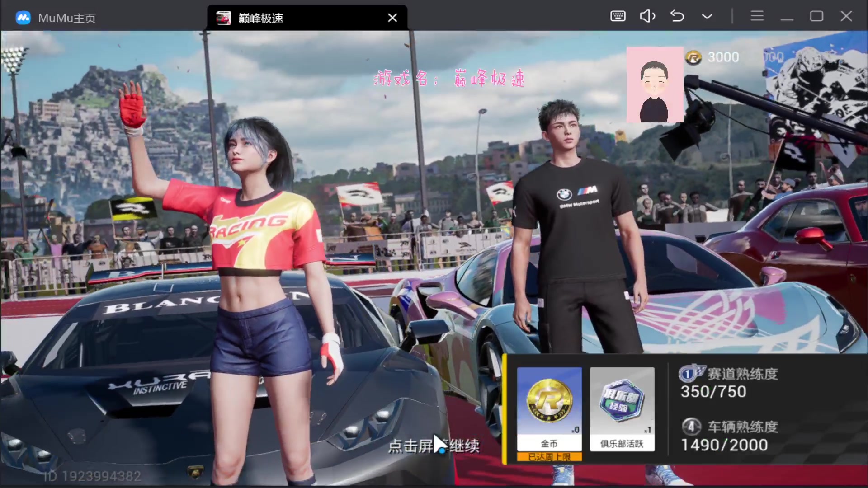Viewport: 868px width, 488px height.
Task: Click the player avatar picture
Action: 655,84
